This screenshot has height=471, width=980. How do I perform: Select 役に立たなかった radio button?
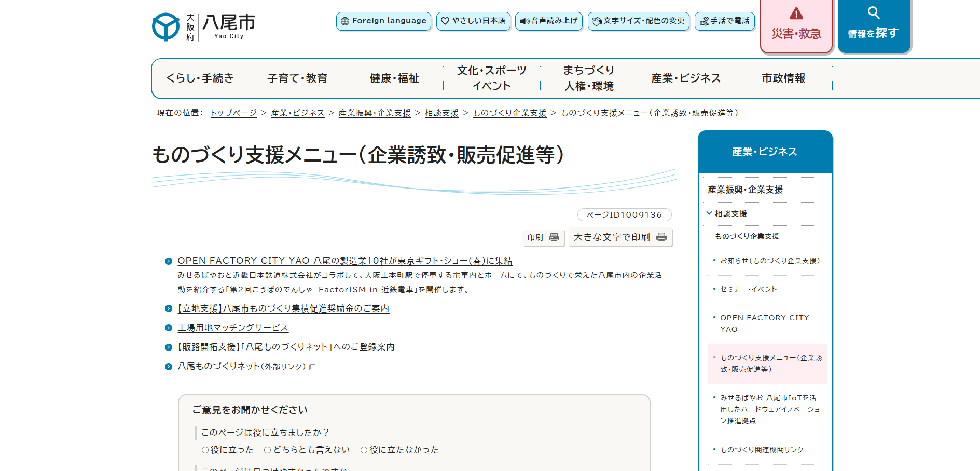tap(364, 450)
